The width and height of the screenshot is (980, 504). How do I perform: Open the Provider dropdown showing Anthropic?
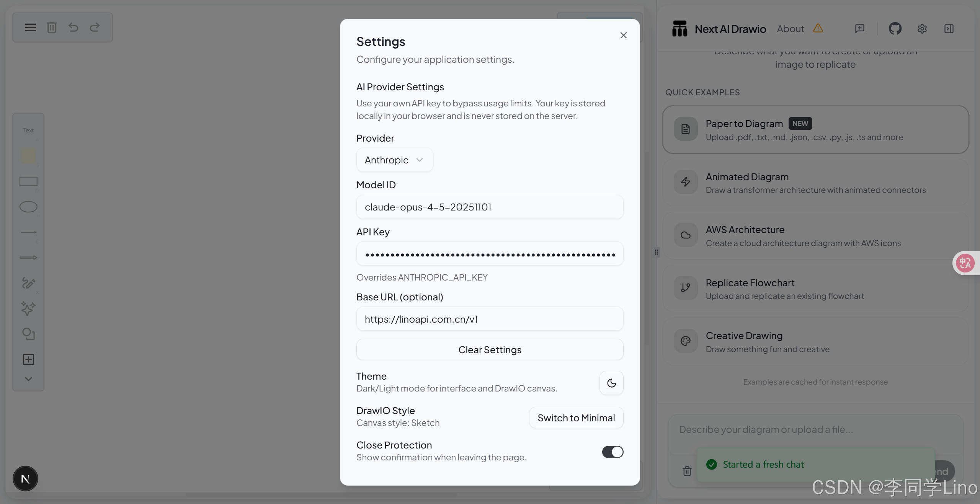pyautogui.click(x=394, y=160)
